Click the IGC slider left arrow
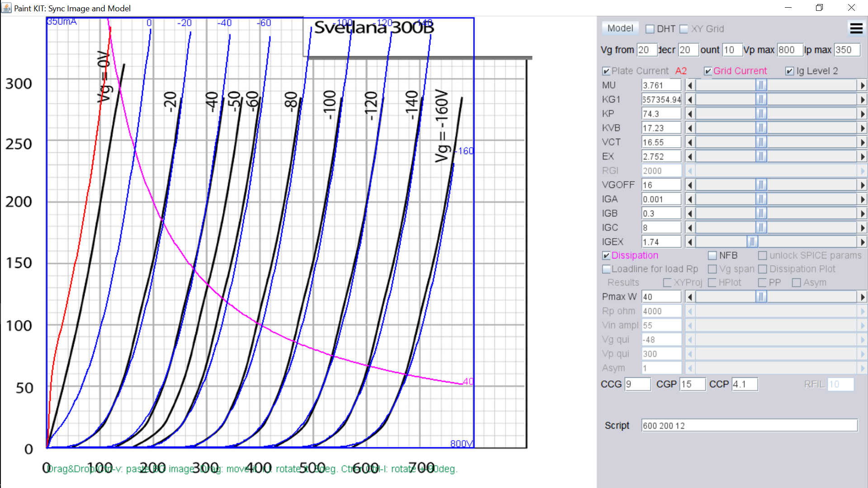The width and height of the screenshot is (868, 488). coord(690,228)
